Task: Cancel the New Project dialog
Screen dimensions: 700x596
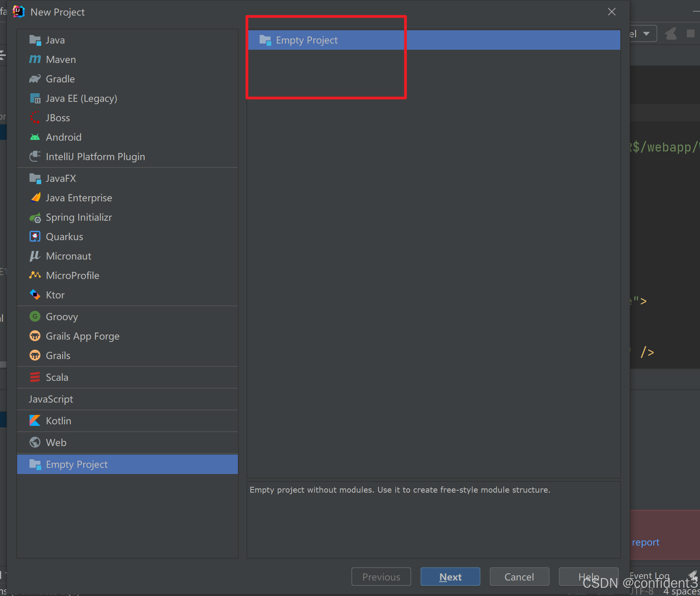Action: 519,577
